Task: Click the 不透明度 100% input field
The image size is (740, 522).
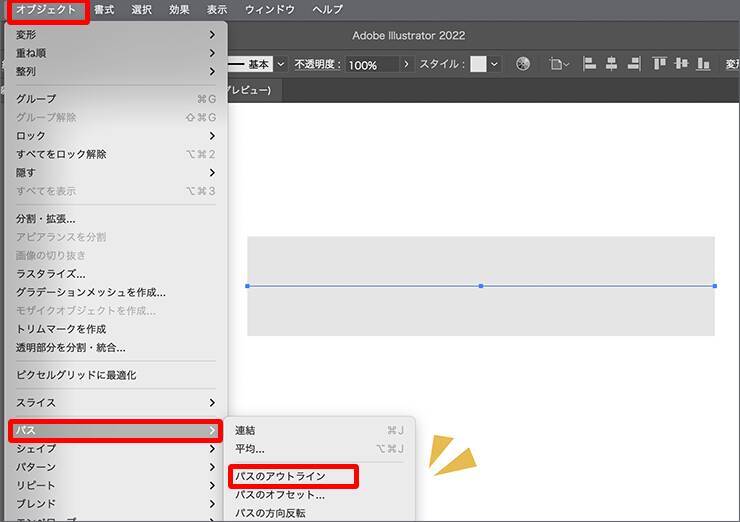Action: coord(371,64)
